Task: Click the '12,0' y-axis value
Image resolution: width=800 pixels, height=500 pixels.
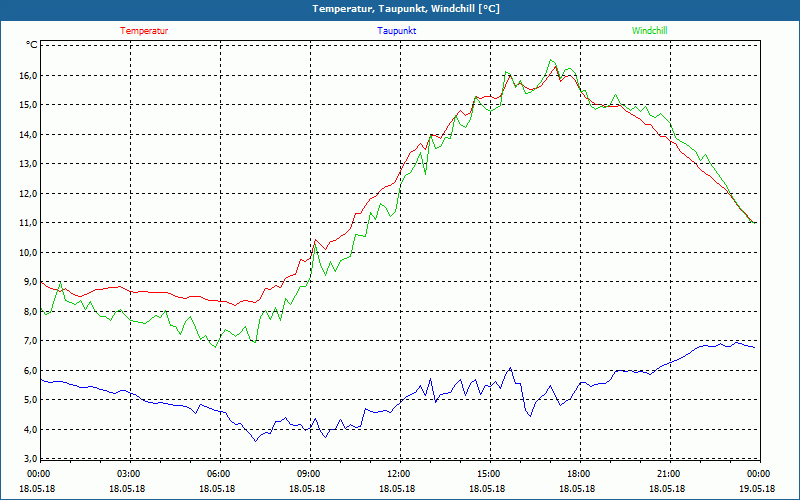Action: (29, 193)
